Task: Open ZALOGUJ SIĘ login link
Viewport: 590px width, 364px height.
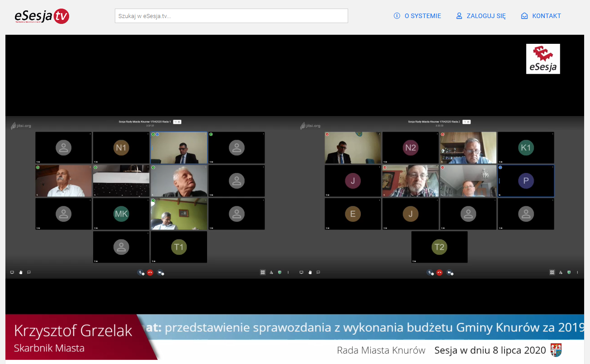Action: click(x=481, y=16)
